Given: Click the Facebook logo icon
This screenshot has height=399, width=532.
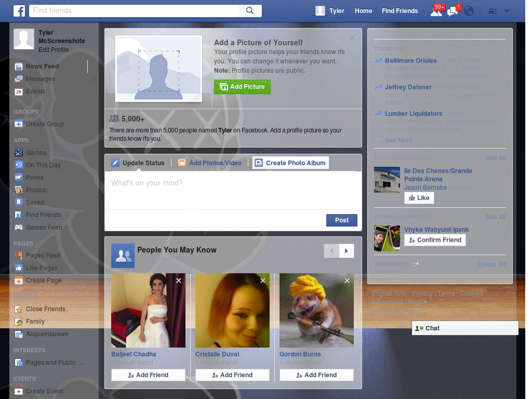Looking at the screenshot, I should [x=19, y=11].
